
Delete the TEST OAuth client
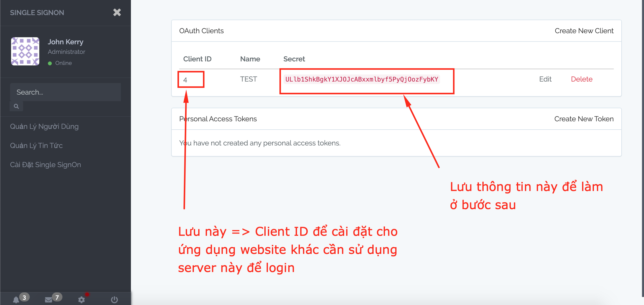click(x=581, y=79)
